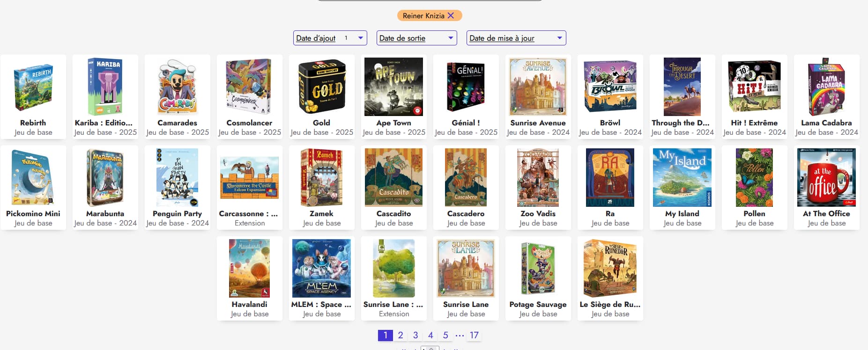Viewport: 868px width, 350px height.
Task: Open the Lama Cadabra box cover
Action: [x=826, y=87]
